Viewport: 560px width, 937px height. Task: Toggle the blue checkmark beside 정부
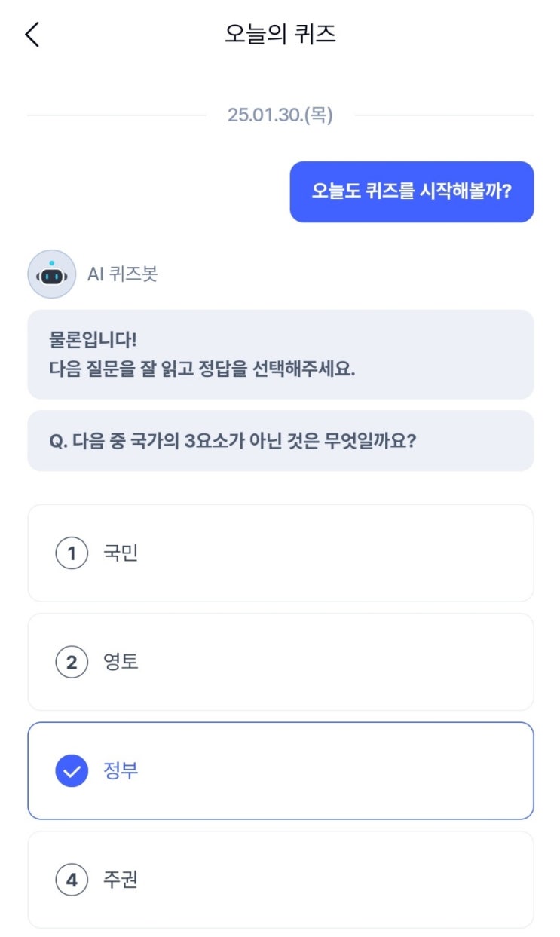point(72,771)
